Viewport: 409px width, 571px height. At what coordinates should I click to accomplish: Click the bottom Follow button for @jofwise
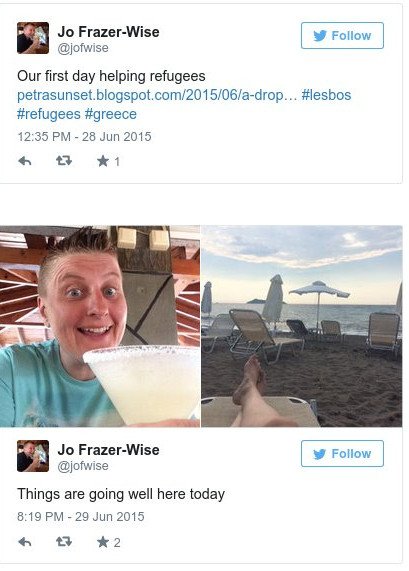342,453
